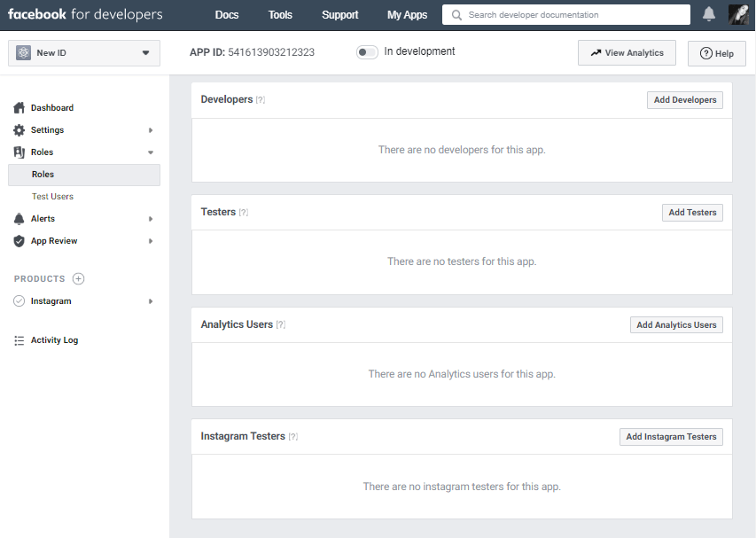The height and width of the screenshot is (538, 756).
Task: Open the Docs menu
Action: coord(227,15)
